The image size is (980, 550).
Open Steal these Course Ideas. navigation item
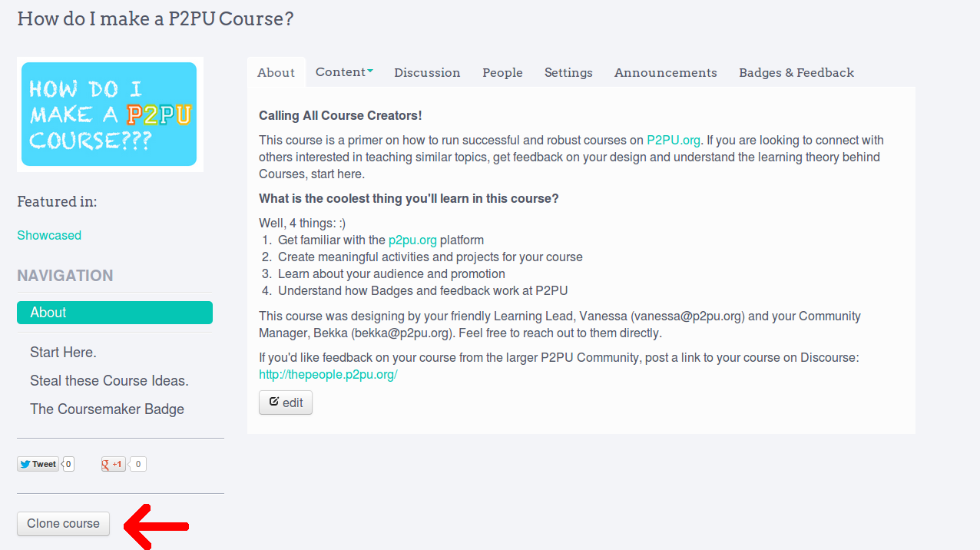(109, 381)
